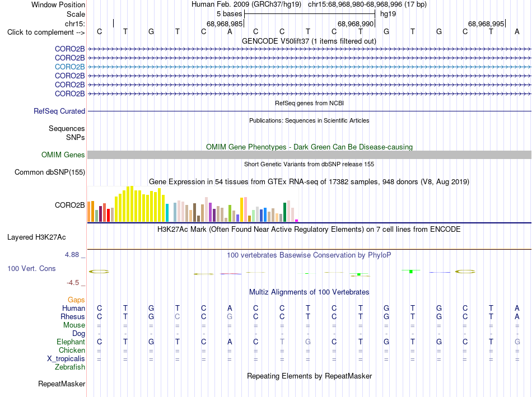Click the cyan GTEx expression bar
532x397 pixels.
[167, 213]
